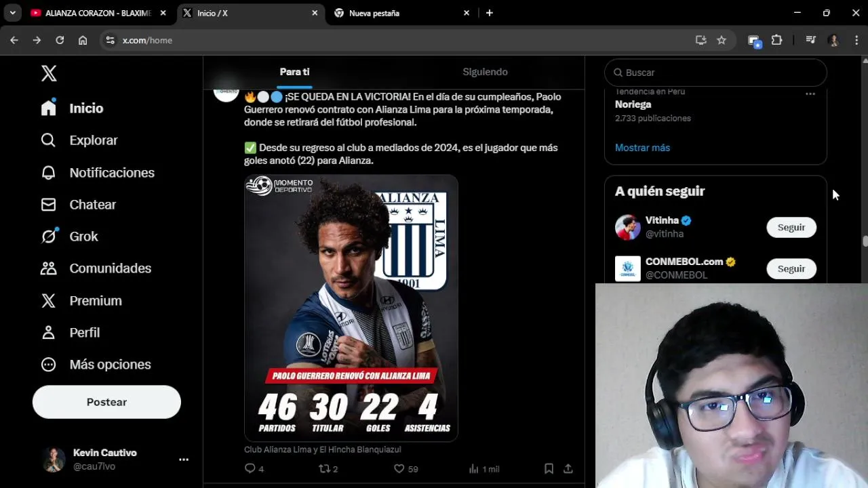Open Notificaciones from sidebar
This screenshot has height=488, width=868.
(98, 173)
